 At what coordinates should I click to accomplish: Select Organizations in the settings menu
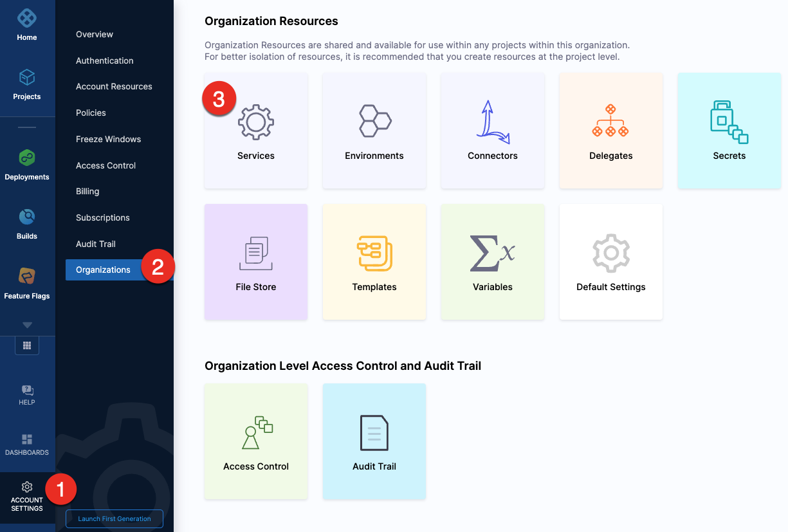104,270
